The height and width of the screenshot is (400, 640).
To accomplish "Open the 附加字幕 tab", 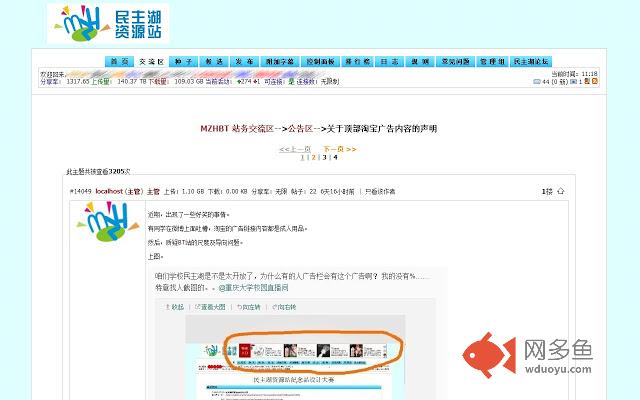I will coord(280,61).
